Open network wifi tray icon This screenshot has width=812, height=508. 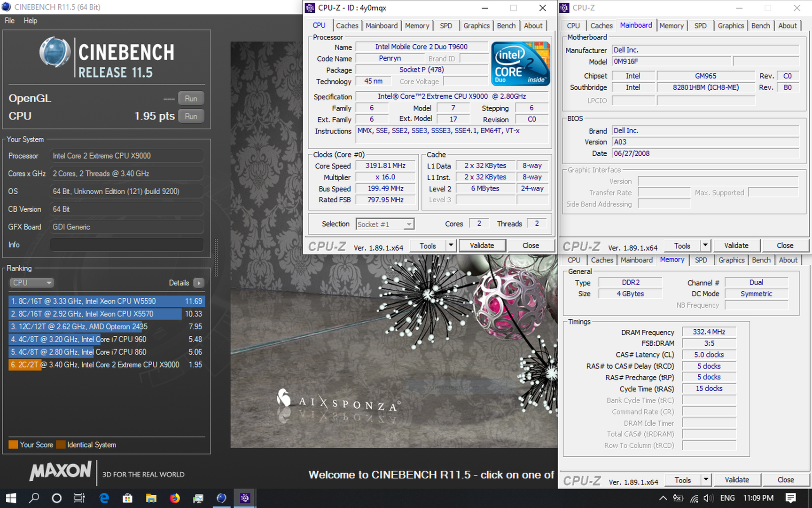[x=694, y=498]
